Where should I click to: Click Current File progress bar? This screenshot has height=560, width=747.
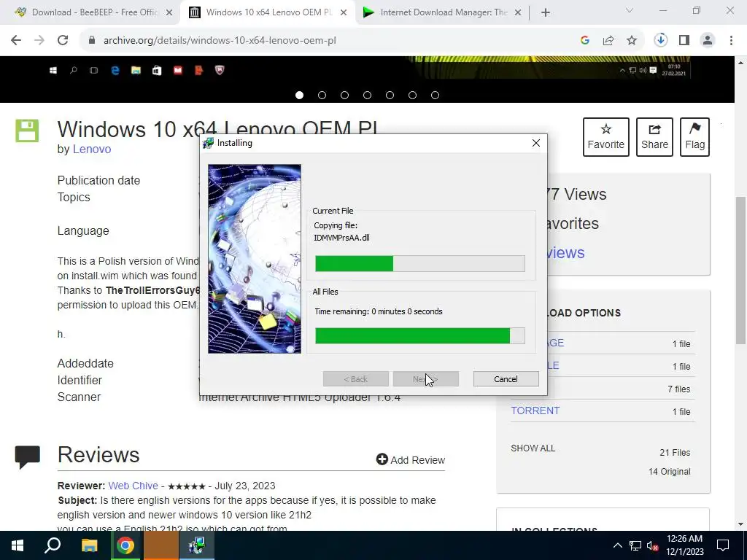point(420,263)
